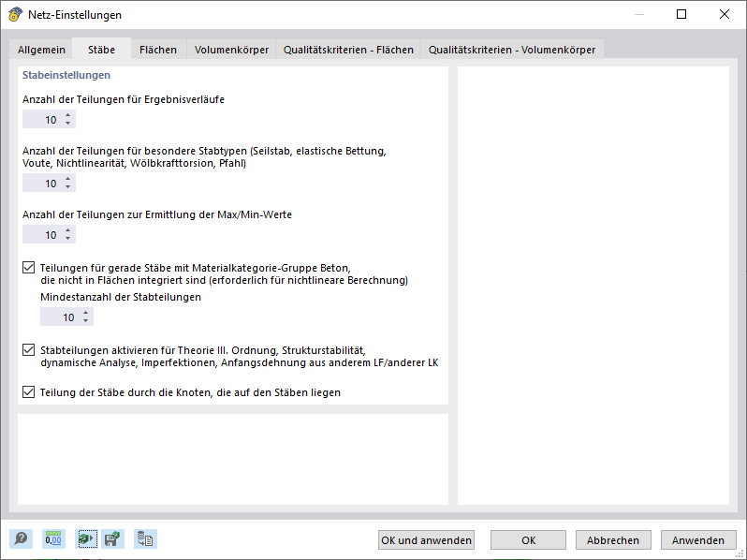747x560 pixels.
Task: Open the help icon in the bottom toolbar
Action: [x=21, y=539]
